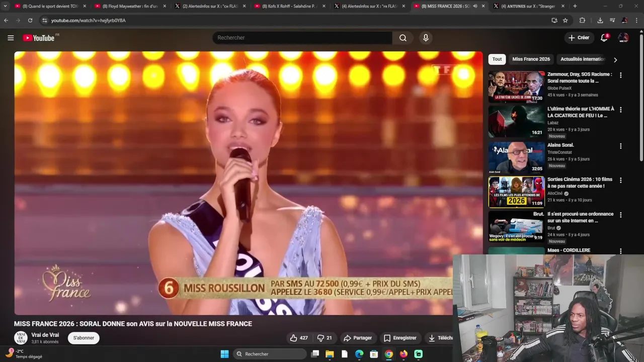Viewport: 644px width, 362px height.
Task: Open the account avatar menu
Action: (623, 38)
